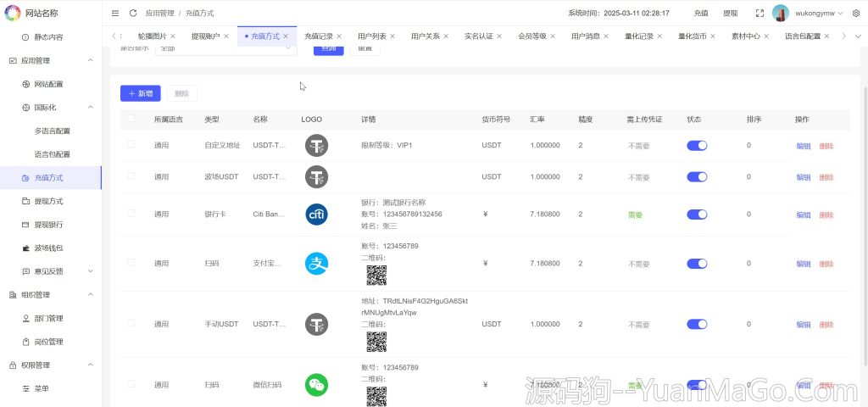Switch to the 语言包配置 tab

coord(803,36)
